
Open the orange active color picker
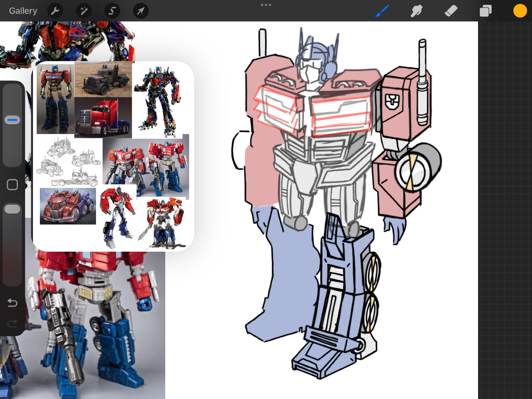[520, 11]
